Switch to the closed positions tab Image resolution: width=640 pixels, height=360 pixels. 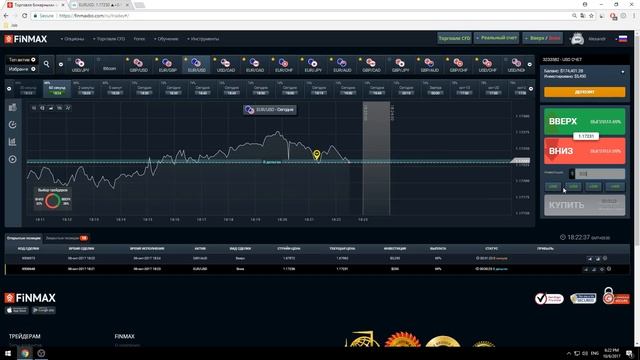pyautogui.click(x=67, y=238)
